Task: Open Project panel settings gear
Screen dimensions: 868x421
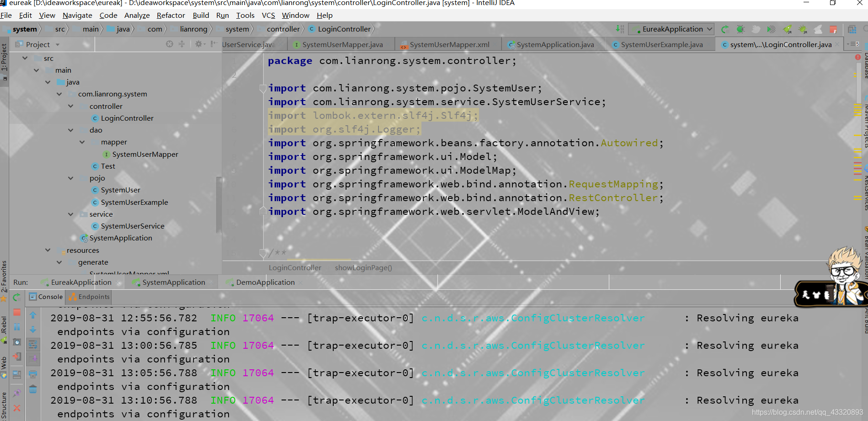Action: [x=200, y=44]
